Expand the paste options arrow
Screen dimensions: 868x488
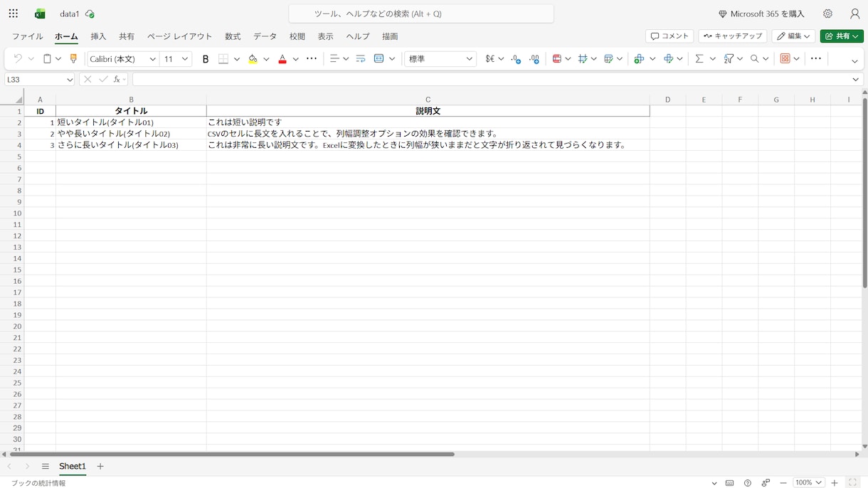tap(58, 59)
